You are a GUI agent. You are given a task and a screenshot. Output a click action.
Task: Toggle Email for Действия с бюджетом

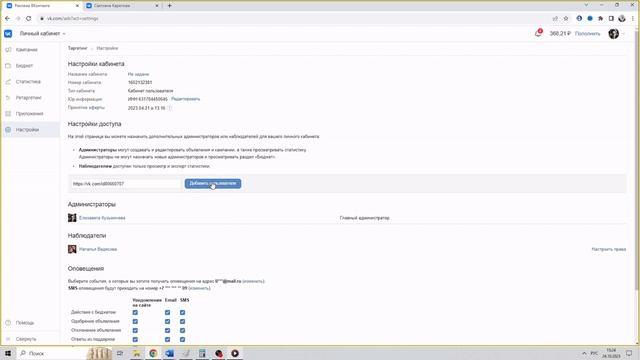pyautogui.click(x=167, y=313)
